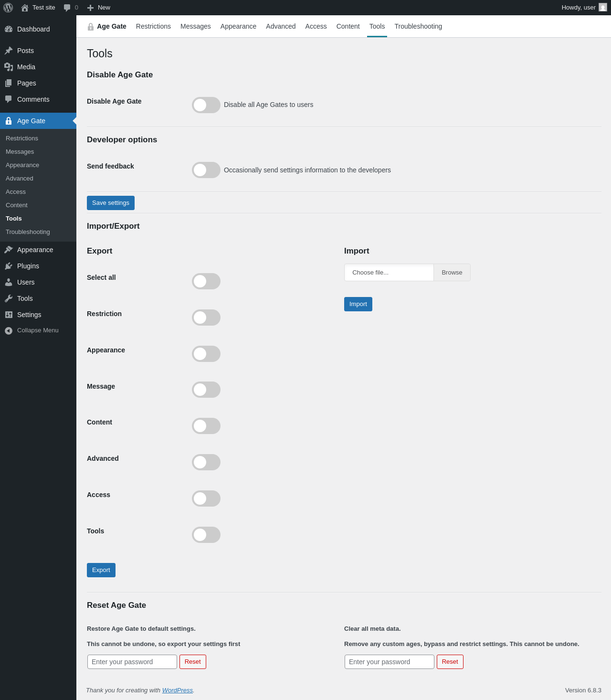The width and height of the screenshot is (611, 700).
Task: Focus password field for clearing meta data
Action: click(x=390, y=662)
